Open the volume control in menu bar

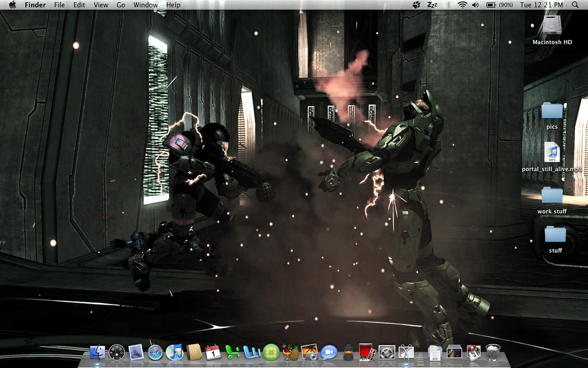[475, 5]
